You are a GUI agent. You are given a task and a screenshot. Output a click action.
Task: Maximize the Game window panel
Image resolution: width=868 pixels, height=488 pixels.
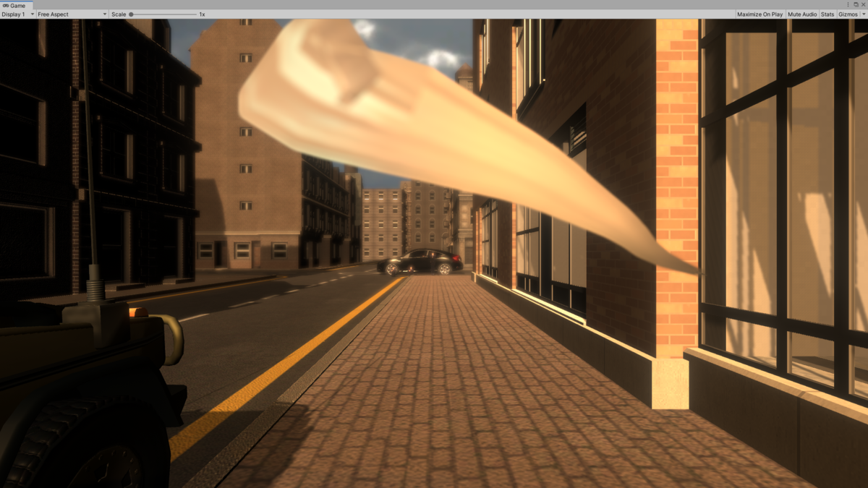pyautogui.click(x=856, y=5)
